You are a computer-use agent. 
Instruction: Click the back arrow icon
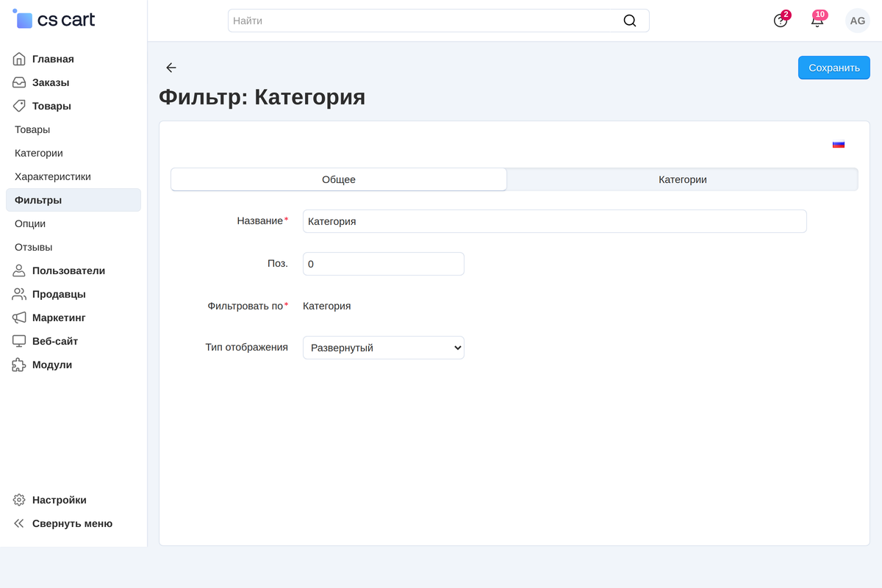[171, 68]
